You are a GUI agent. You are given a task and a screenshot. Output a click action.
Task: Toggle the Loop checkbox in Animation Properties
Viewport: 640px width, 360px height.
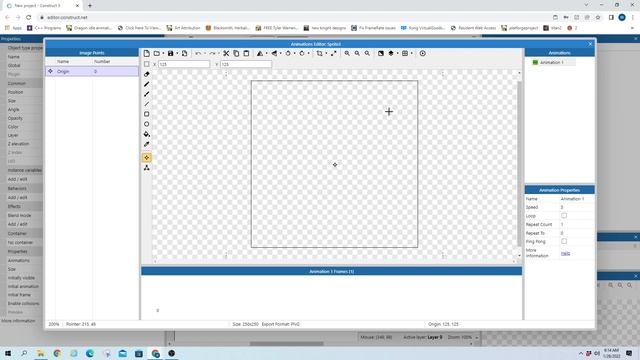[x=564, y=216]
